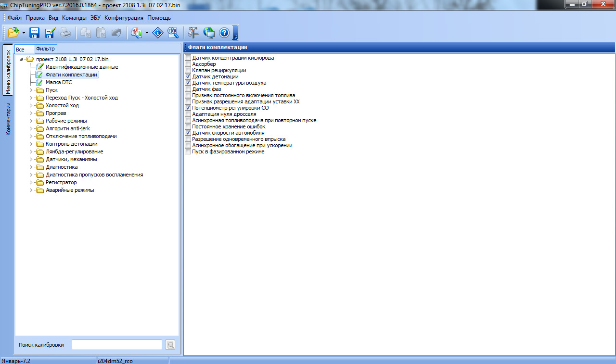Expand the Лямбда-регулирование node
Viewport: 616px width, 364px height.
click(31, 151)
